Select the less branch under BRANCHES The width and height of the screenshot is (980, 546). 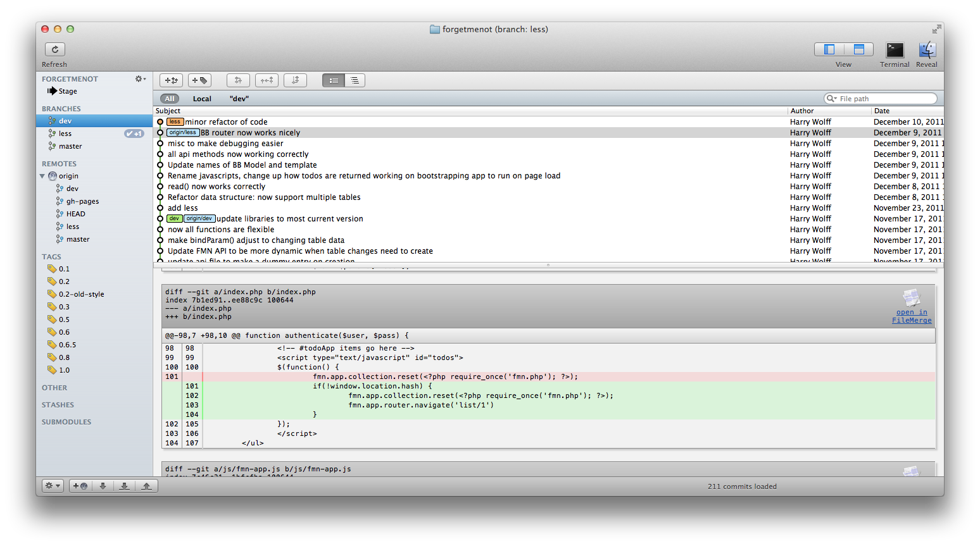(x=94, y=133)
